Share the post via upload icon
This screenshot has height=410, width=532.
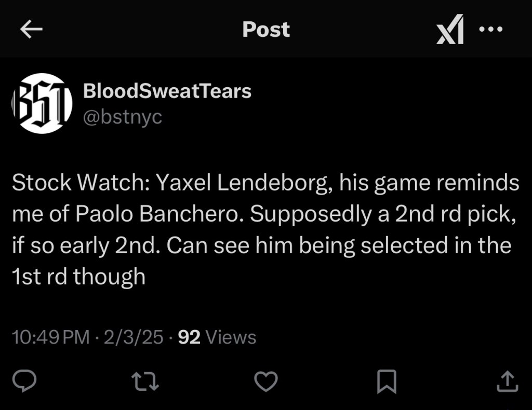point(508,381)
